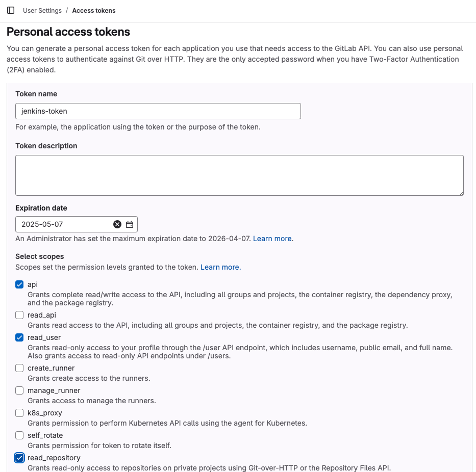Uncheck the read_repository scope
Image resolution: width=476 pixels, height=472 pixels.
(19, 458)
